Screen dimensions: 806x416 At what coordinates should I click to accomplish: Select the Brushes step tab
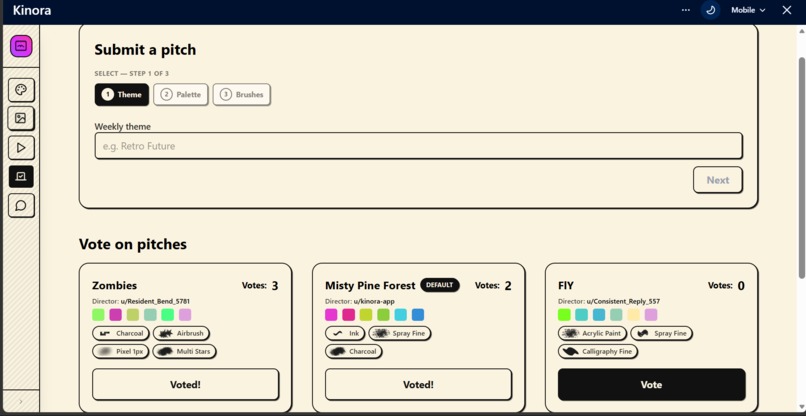tap(242, 95)
